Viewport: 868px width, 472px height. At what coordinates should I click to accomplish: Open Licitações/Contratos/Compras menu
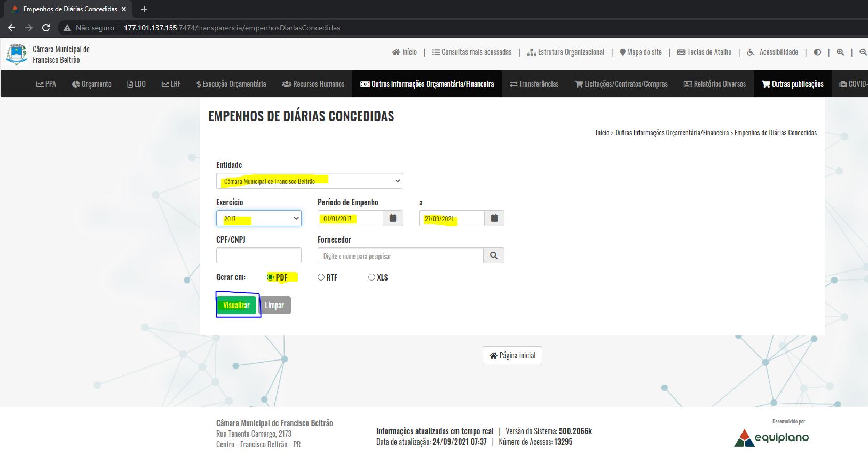(x=621, y=84)
